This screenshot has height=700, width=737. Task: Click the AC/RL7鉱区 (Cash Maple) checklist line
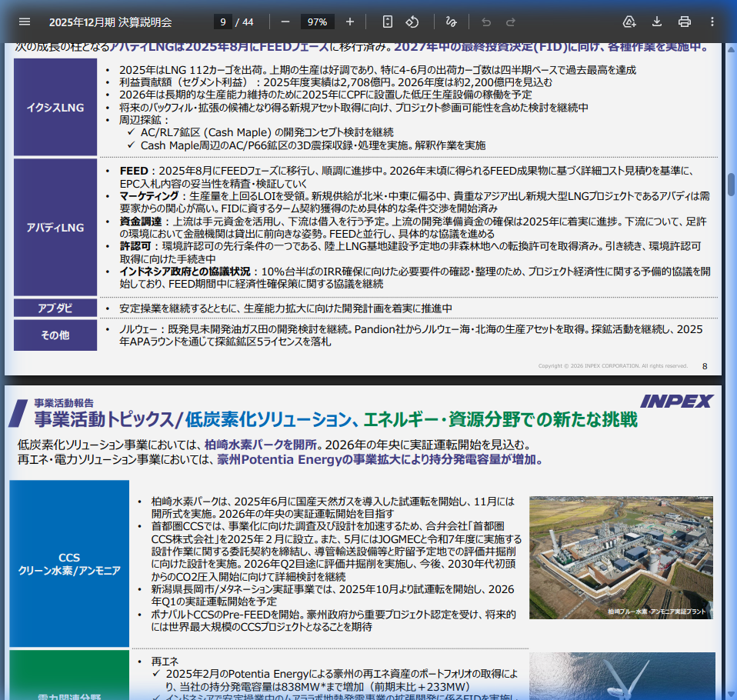267,132
